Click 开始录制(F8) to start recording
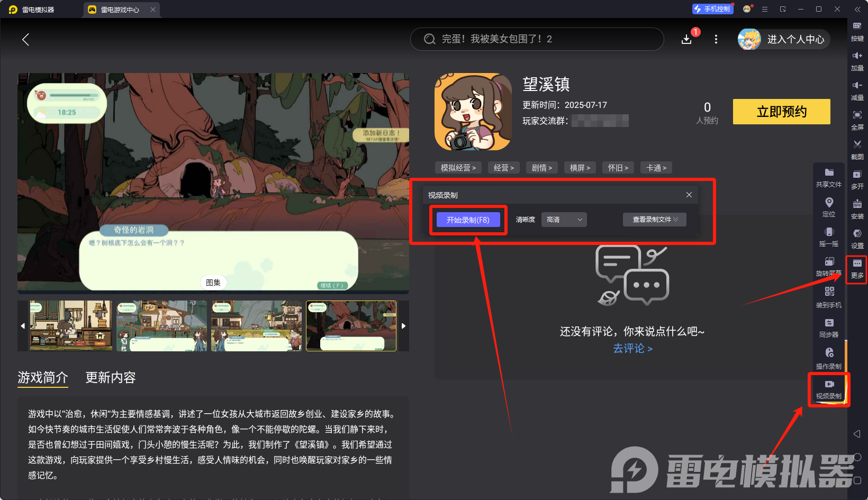The height and width of the screenshot is (500, 868). 468,220
